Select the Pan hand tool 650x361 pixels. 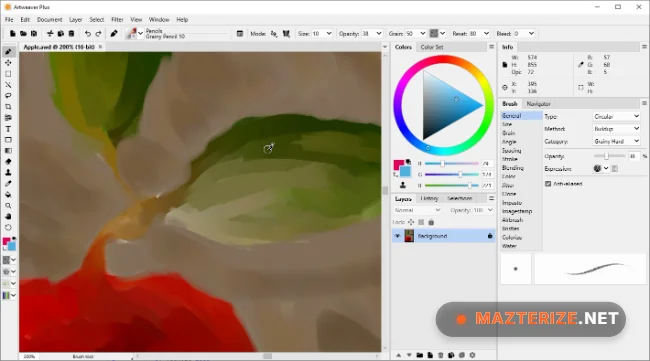8,216
